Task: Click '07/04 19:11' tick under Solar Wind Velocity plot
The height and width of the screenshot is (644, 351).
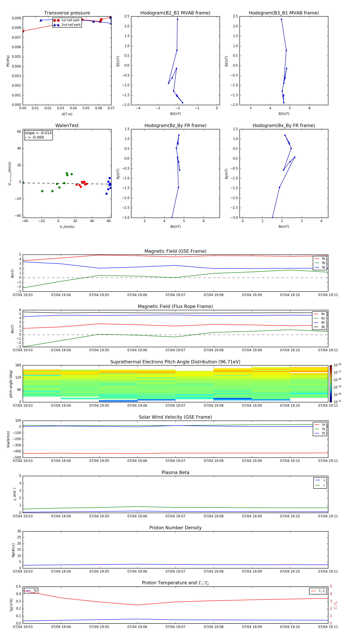Action: pos(328,461)
